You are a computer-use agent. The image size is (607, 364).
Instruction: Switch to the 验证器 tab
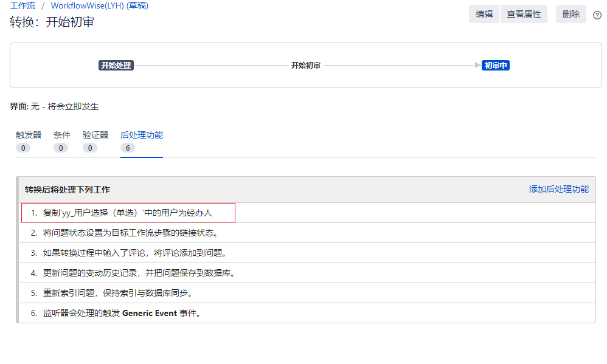tap(95, 135)
